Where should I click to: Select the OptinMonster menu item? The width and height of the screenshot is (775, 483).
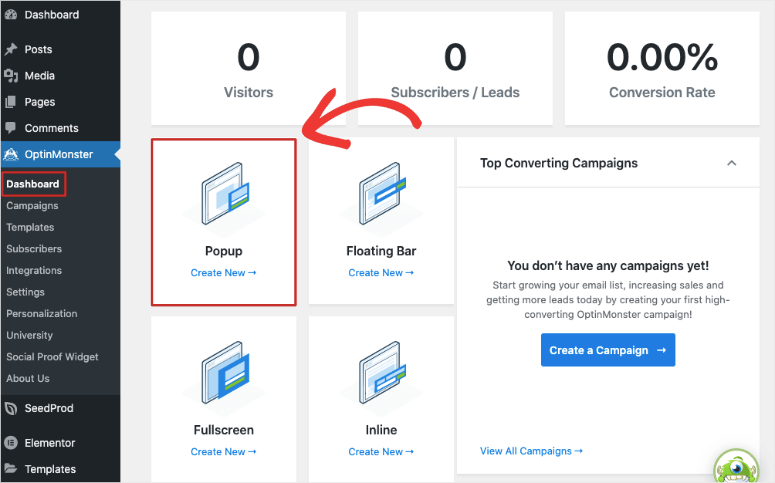[60, 154]
